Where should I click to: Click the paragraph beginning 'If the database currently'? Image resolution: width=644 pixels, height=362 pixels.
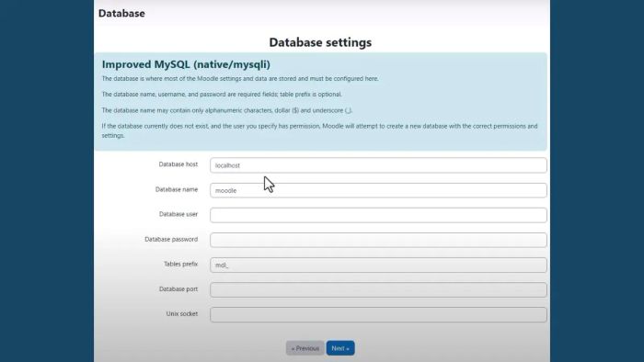click(319, 130)
